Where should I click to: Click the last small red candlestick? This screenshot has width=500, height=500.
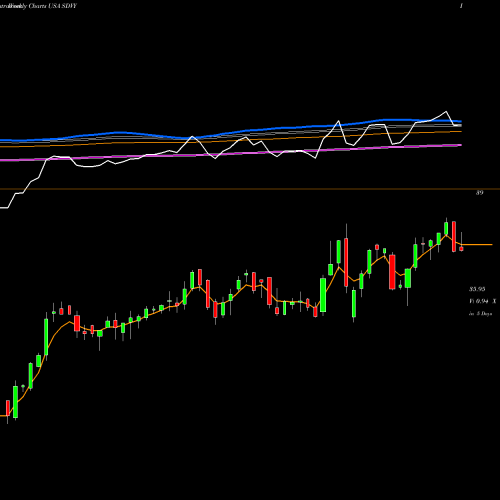(461, 248)
